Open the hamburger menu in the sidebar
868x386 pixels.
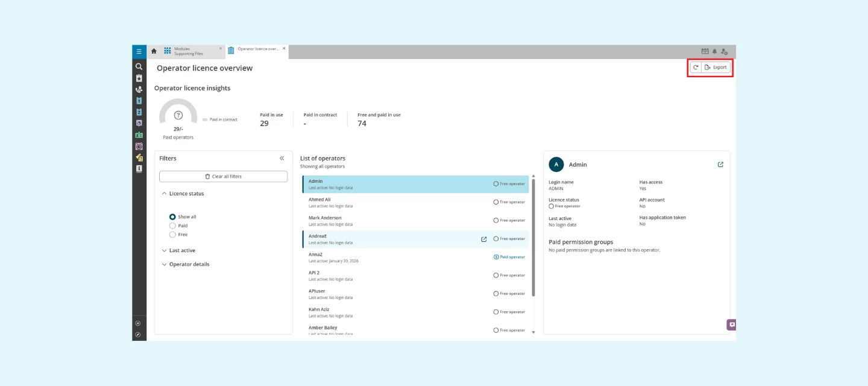click(x=139, y=51)
